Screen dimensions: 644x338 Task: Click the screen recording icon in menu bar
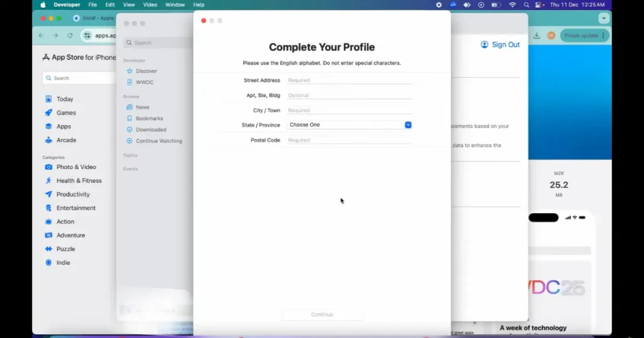point(438,5)
